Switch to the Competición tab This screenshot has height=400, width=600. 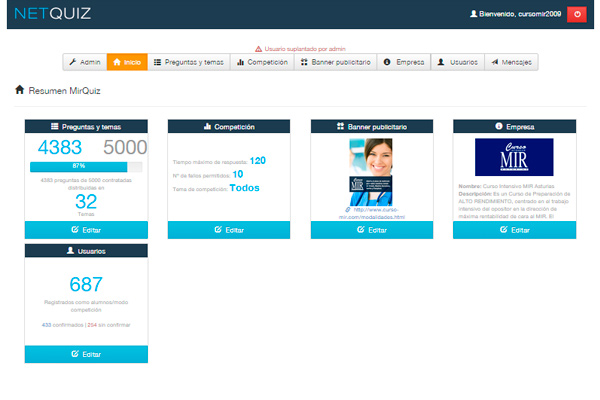[262, 62]
